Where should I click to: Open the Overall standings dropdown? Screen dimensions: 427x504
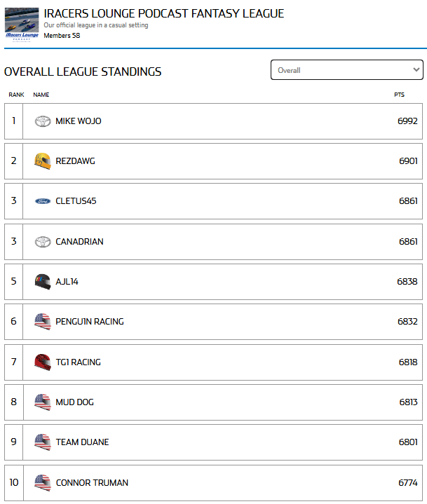(x=346, y=70)
